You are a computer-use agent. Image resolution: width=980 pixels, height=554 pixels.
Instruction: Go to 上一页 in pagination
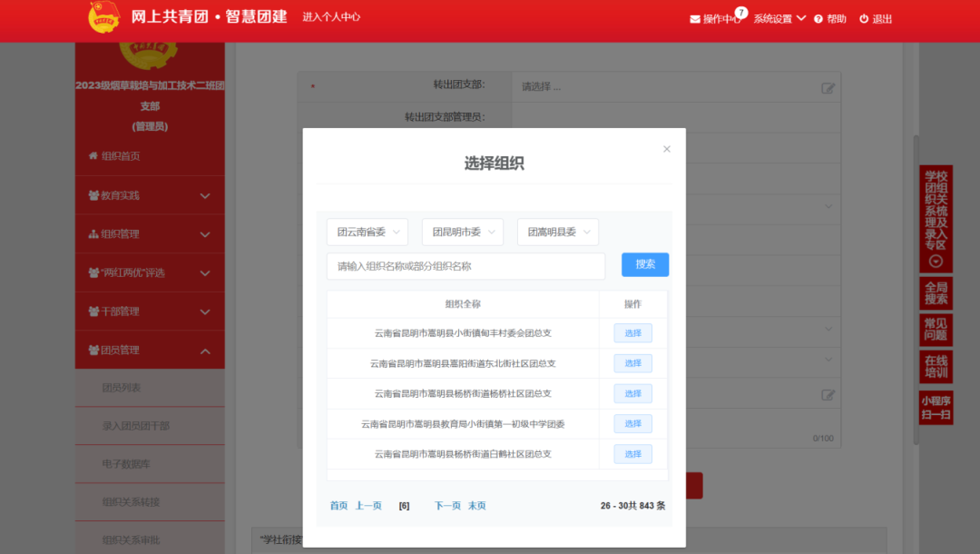click(x=368, y=506)
